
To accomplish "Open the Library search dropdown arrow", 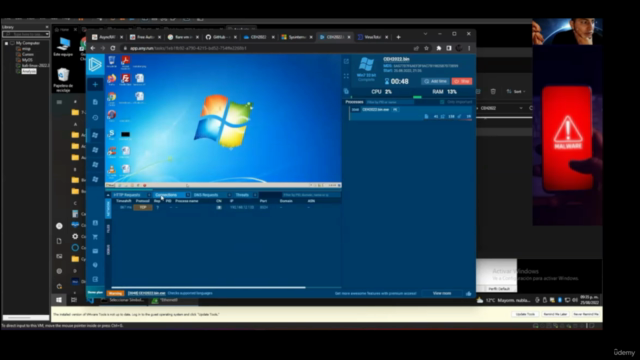I will pyautogui.click(x=47, y=34).
